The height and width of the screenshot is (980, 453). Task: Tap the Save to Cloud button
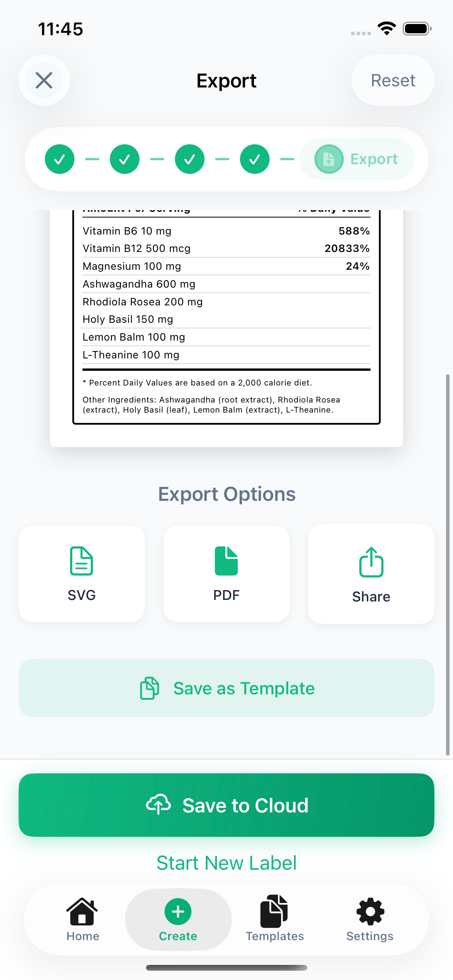pos(226,805)
